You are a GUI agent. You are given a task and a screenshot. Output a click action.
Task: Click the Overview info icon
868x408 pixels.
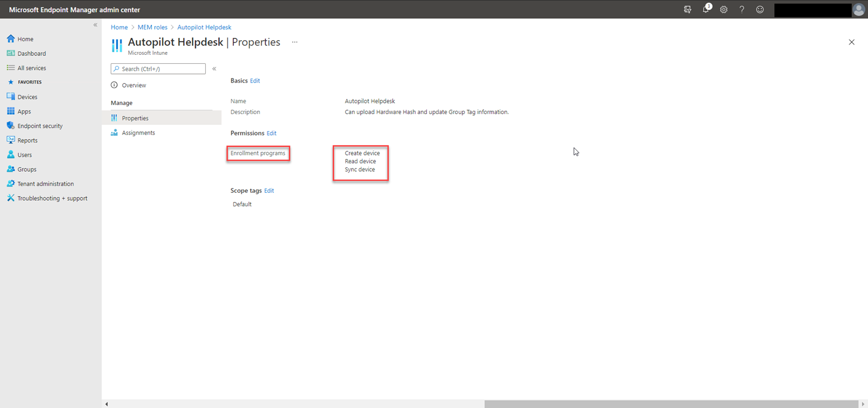point(115,85)
